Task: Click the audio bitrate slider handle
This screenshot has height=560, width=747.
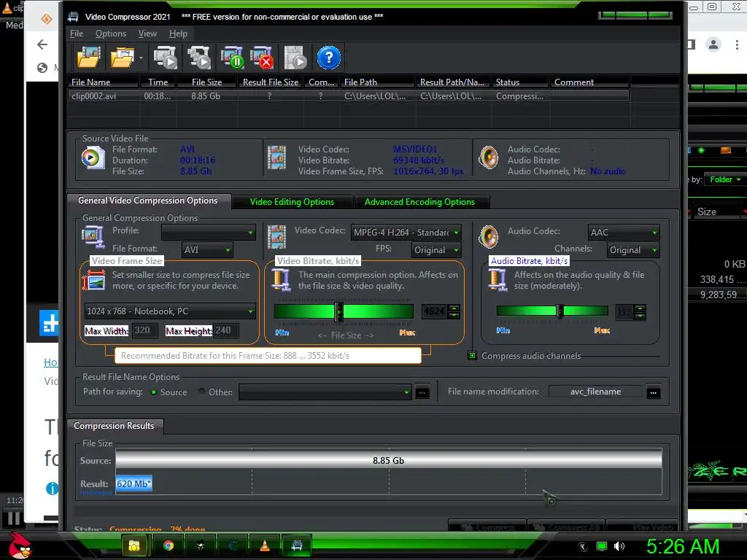Action: 560,311
